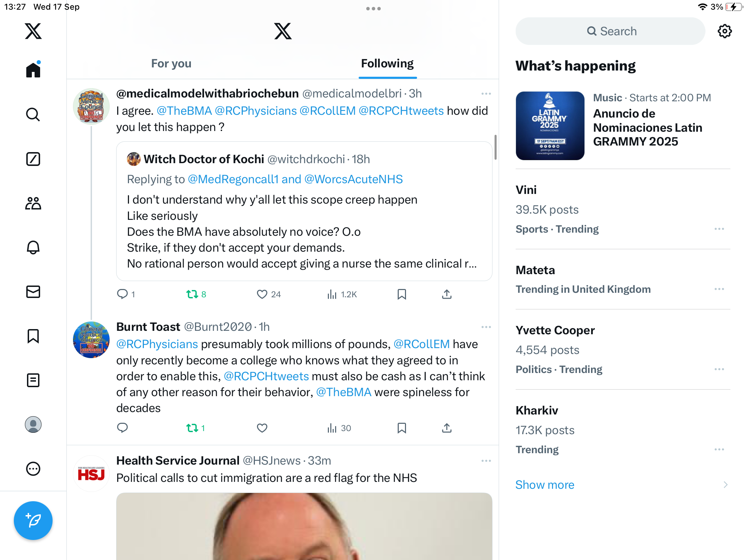This screenshot has height=560, width=747.
Task: Open the Grok icon in sidebar
Action: click(x=33, y=159)
